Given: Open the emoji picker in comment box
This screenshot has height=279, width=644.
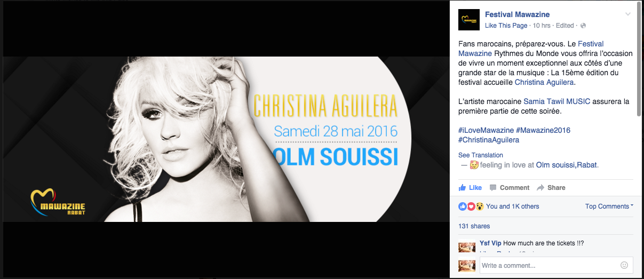Looking at the screenshot, I should point(624,265).
